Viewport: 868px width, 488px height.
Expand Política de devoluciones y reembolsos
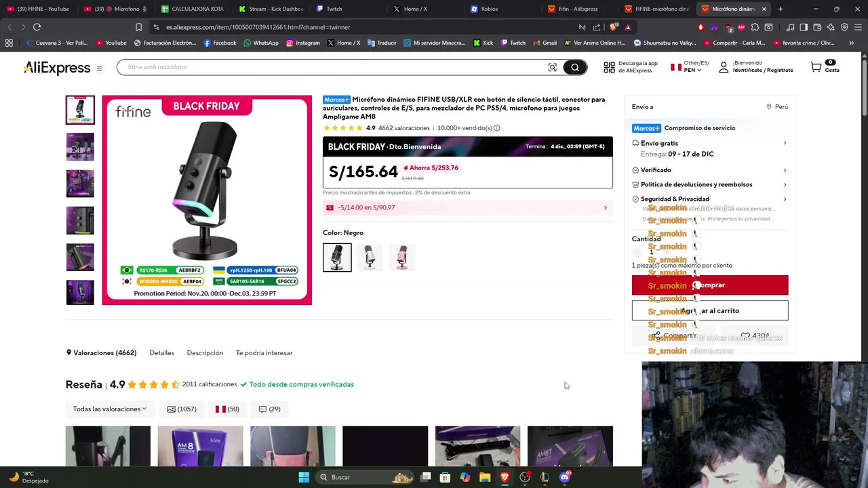click(785, 184)
